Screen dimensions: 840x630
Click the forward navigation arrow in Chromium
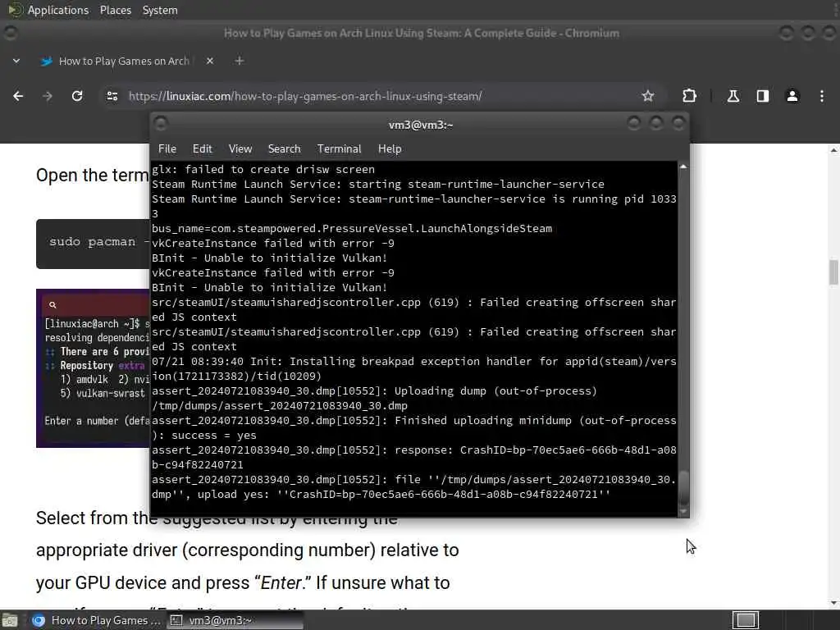coord(48,96)
